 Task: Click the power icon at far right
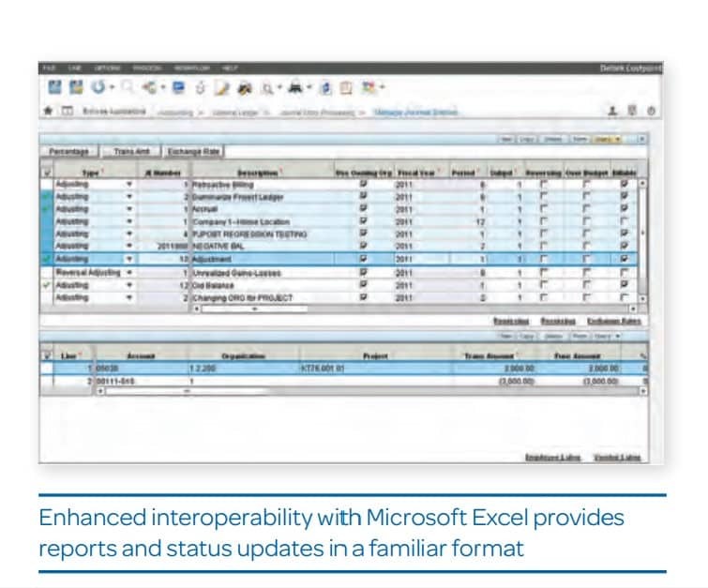coord(651,111)
